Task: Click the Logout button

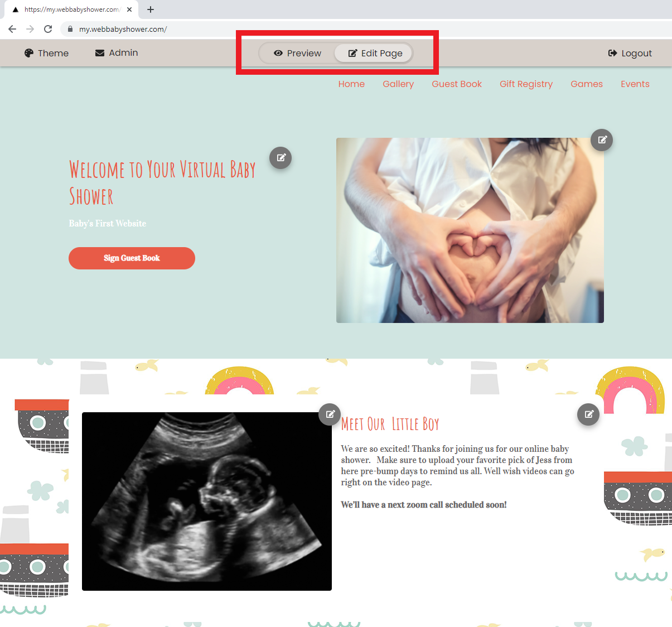Action: pyautogui.click(x=630, y=53)
